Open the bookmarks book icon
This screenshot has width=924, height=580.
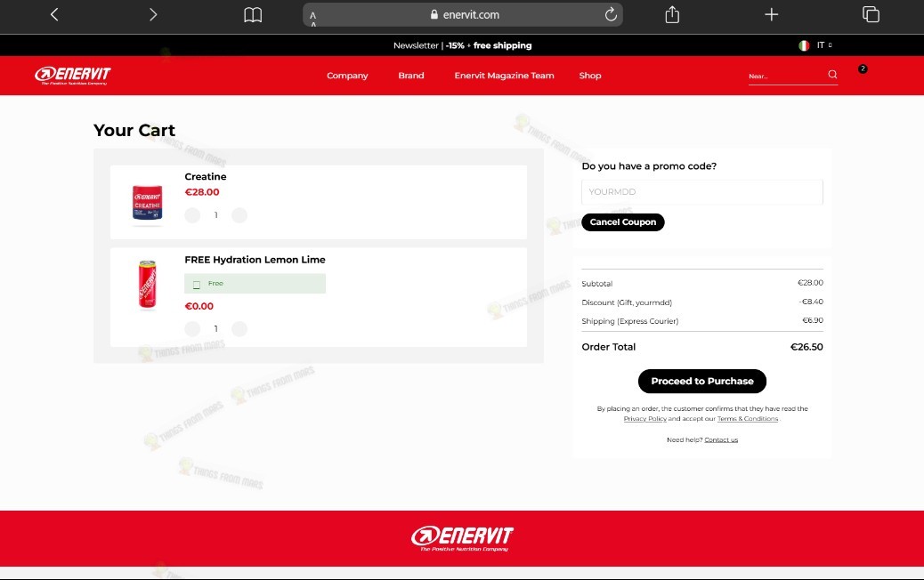253,15
